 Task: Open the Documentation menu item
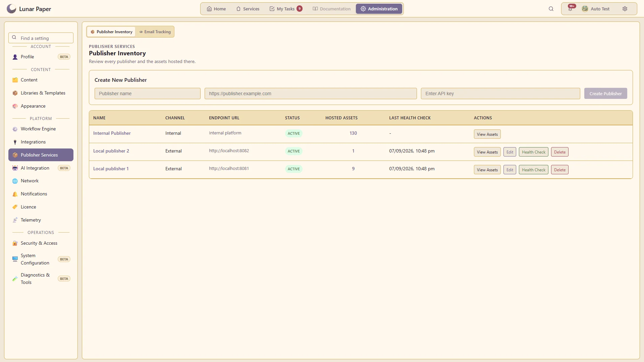point(332,9)
